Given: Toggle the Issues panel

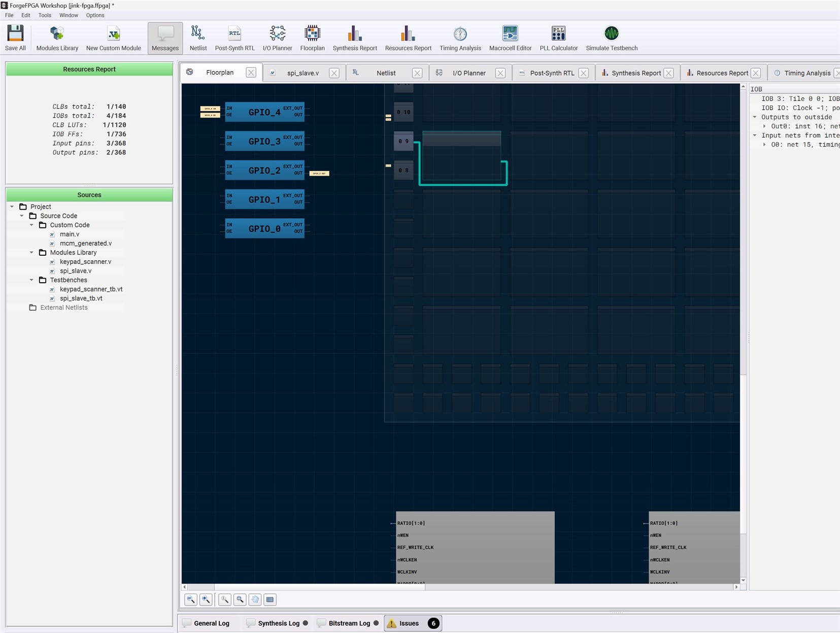Looking at the screenshot, I should tap(413, 623).
